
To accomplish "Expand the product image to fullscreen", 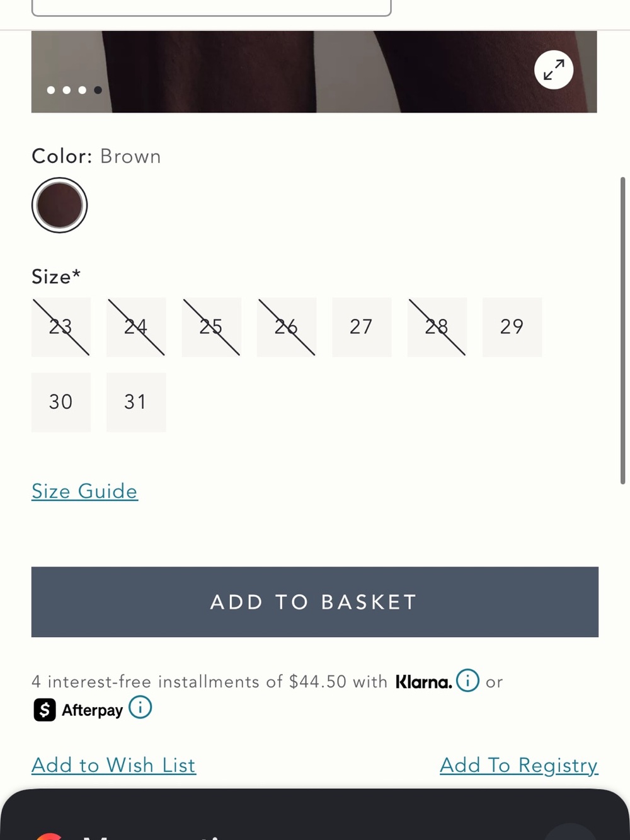I will (554, 69).
